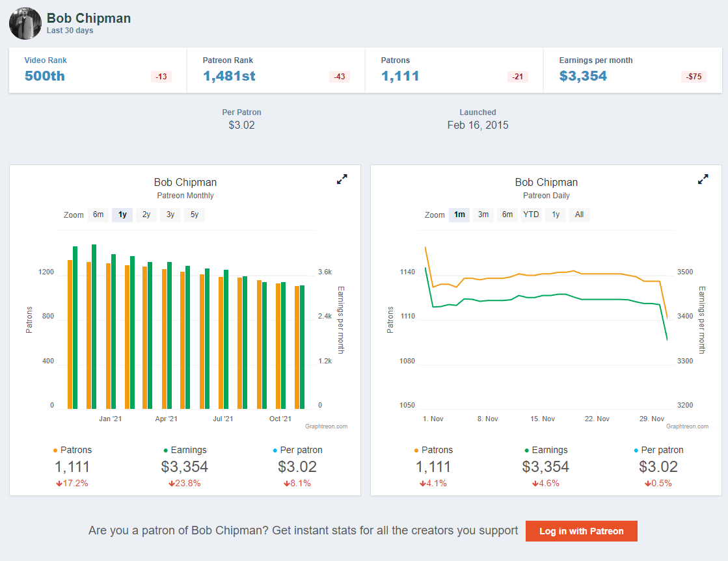
Task: Toggle Earnings series in daily chart legend
Action: click(x=546, y=450)
